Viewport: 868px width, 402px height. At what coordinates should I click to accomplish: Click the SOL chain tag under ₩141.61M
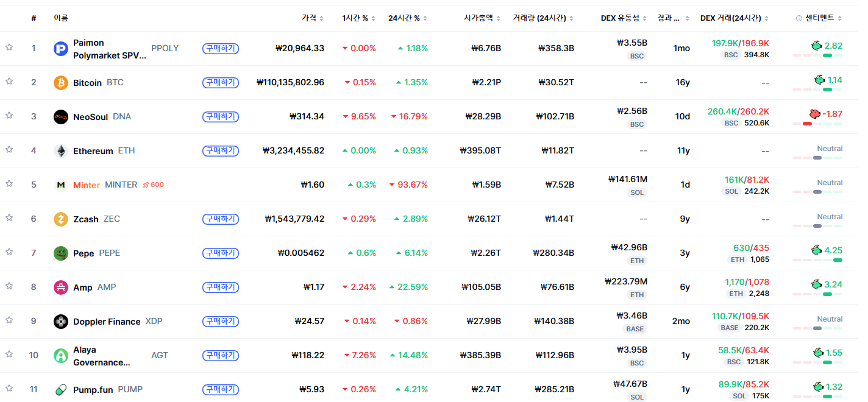click(x=637, y=192)
